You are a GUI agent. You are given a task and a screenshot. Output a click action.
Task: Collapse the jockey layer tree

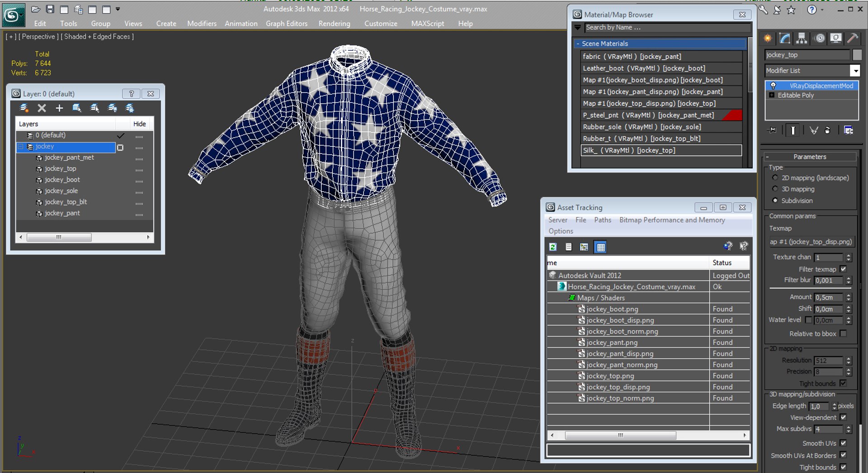(x=20, y=147)
